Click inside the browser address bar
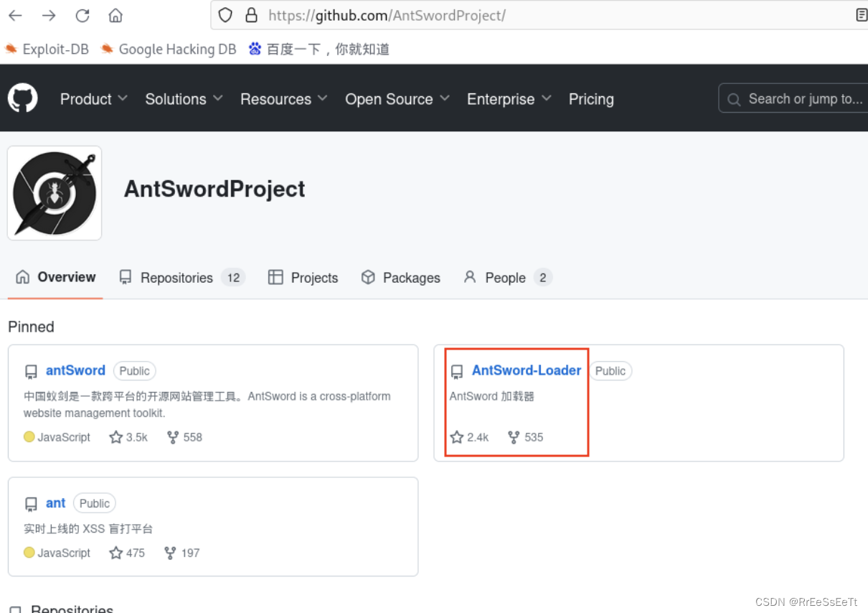The height and width of the screenshot is (613, 868). pos(430,14)
